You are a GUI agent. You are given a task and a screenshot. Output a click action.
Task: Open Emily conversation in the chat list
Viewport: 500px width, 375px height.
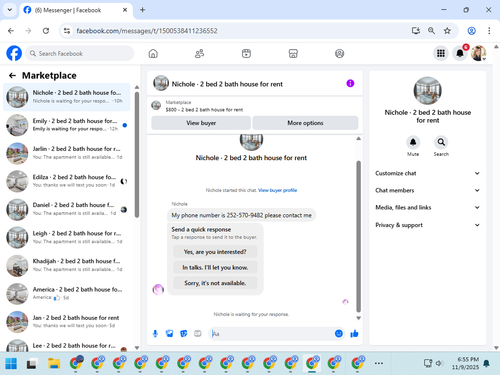point(67,125)
